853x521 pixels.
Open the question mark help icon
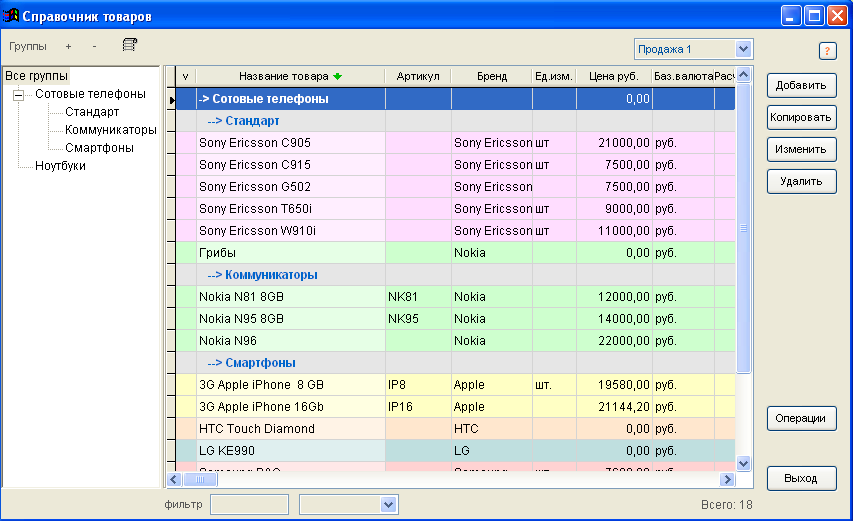(x=827, y=51)
